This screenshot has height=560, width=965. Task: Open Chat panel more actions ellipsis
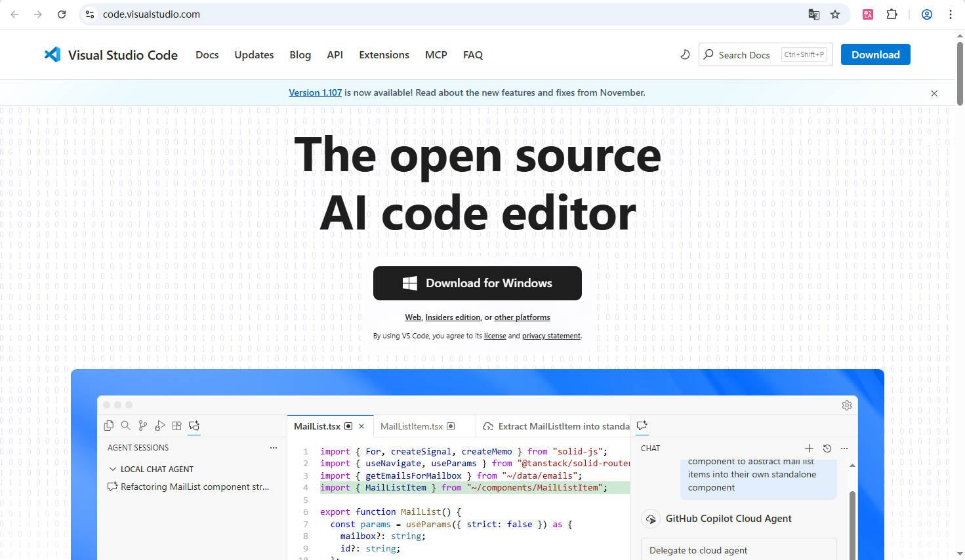844,449
